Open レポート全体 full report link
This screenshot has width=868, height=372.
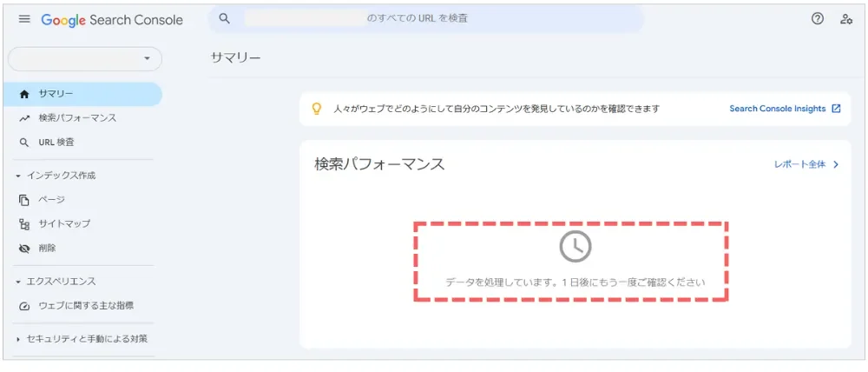800,164
